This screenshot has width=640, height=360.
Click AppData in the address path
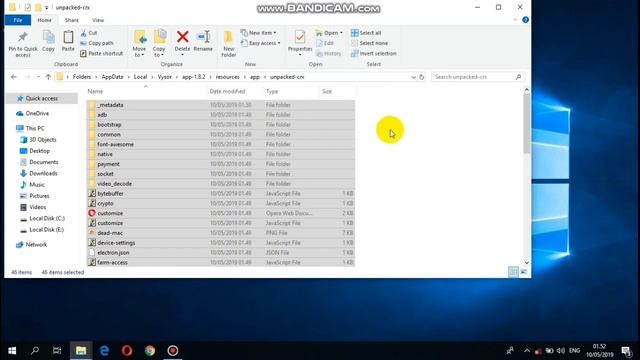click(112, 77)
